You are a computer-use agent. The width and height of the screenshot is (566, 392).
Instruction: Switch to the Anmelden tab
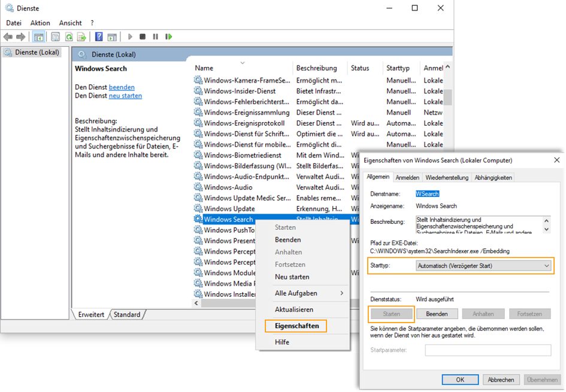click(x=407, y=177)
